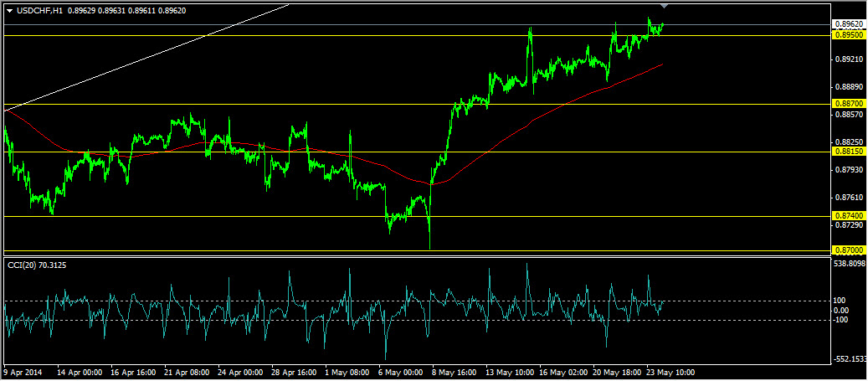Viewport: 868px width, 381px height.
Task: Click the 28 Apr 16:00 time label
Action: coord(294,373)
